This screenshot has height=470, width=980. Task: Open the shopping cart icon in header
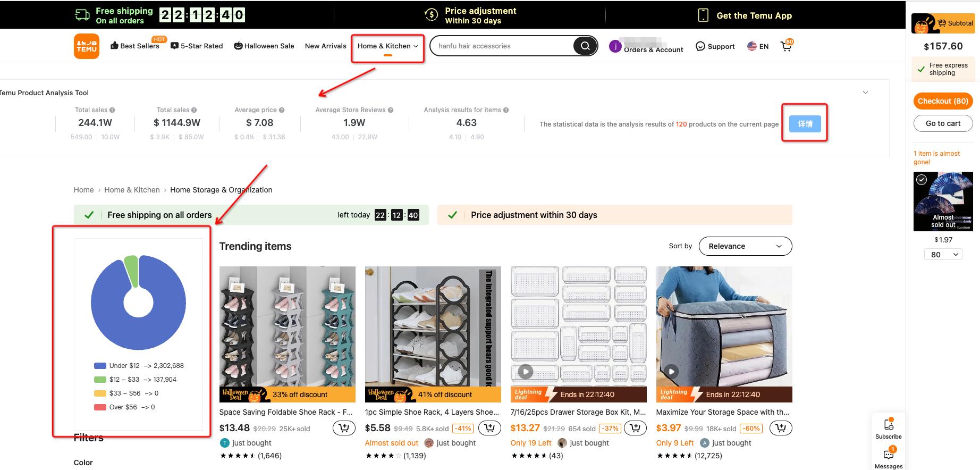[786, 46]
